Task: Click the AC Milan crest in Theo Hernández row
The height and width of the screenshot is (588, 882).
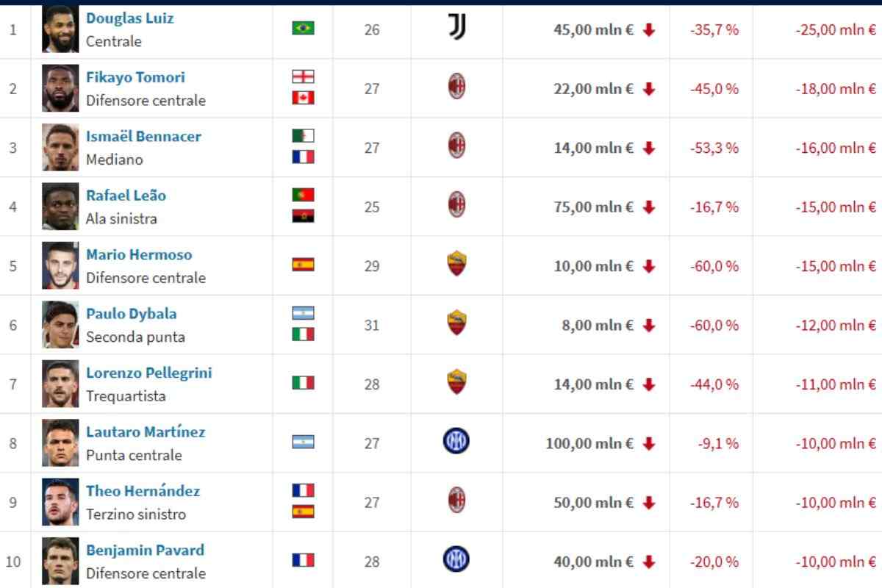Action: pos(457,501)
